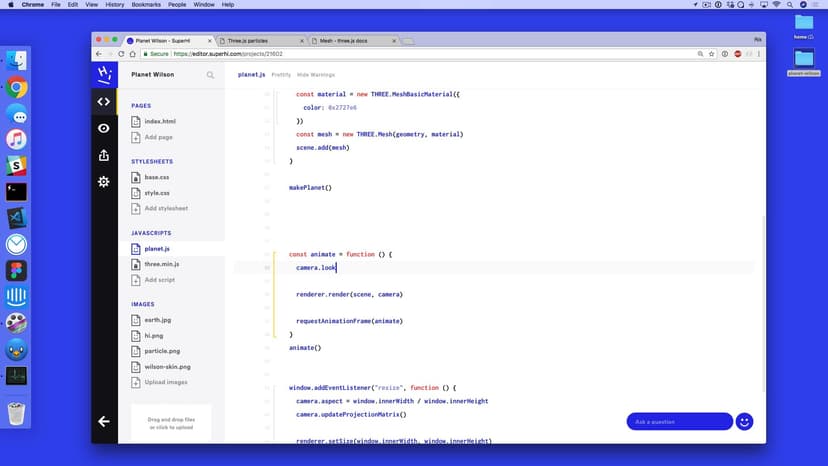Screen dimensions: 828x466
Task: Open the Bookmarks menu in the menu bar
Action: tap(144, 5)
